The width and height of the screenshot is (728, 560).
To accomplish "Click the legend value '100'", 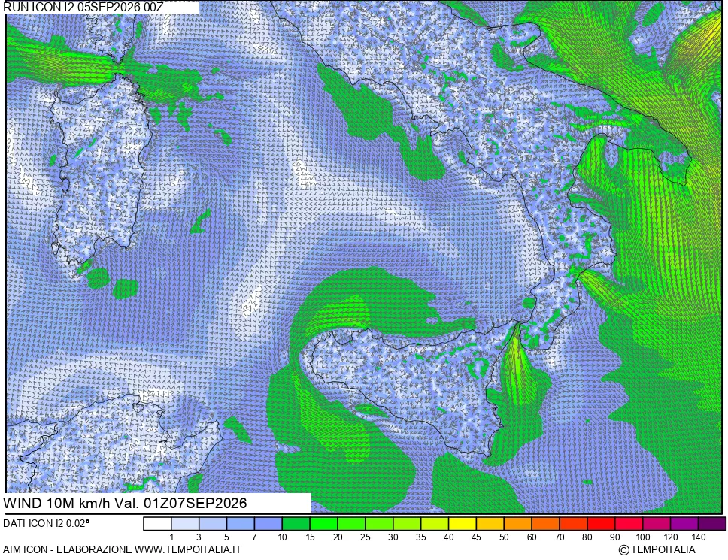I will (x=642, y=537).
